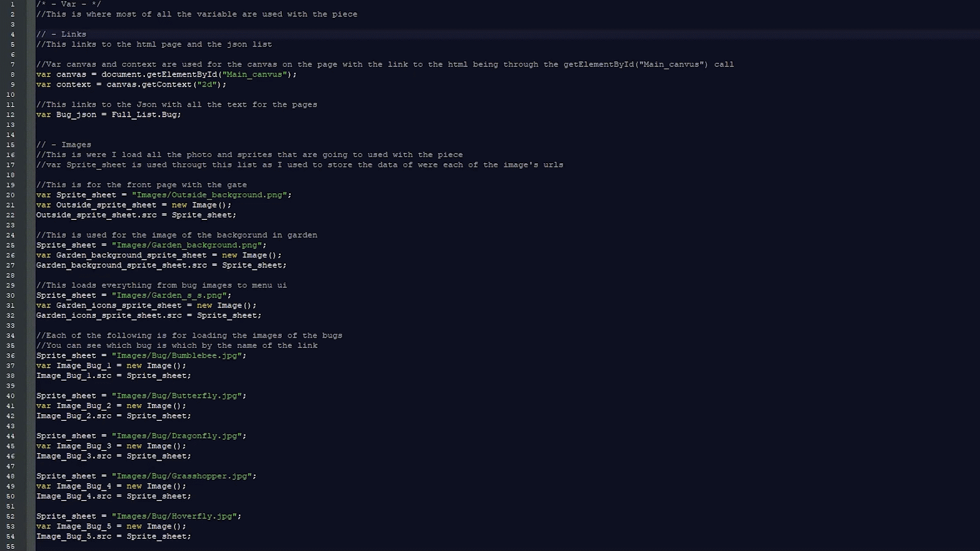This screenshot has width=980, height=551.
Task: Click "Image_Bug_1.src" on line 38
Action: [73, 376]
